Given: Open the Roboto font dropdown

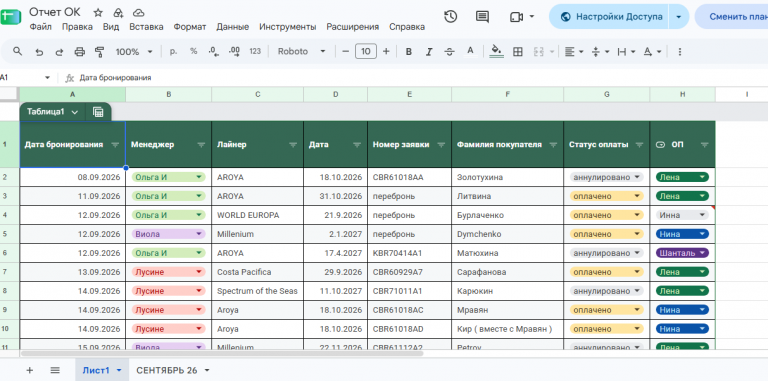Looking at the screenshot, I should (x=301, y=51).
